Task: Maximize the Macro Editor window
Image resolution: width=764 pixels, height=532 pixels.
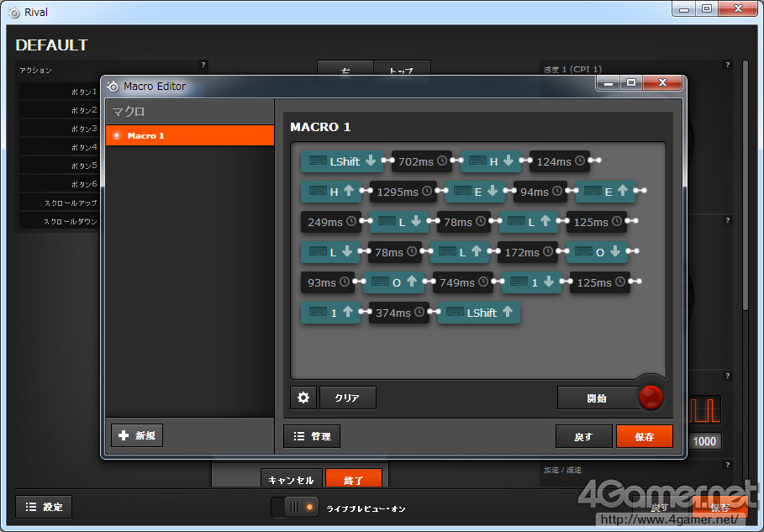Action: (631, 83)
